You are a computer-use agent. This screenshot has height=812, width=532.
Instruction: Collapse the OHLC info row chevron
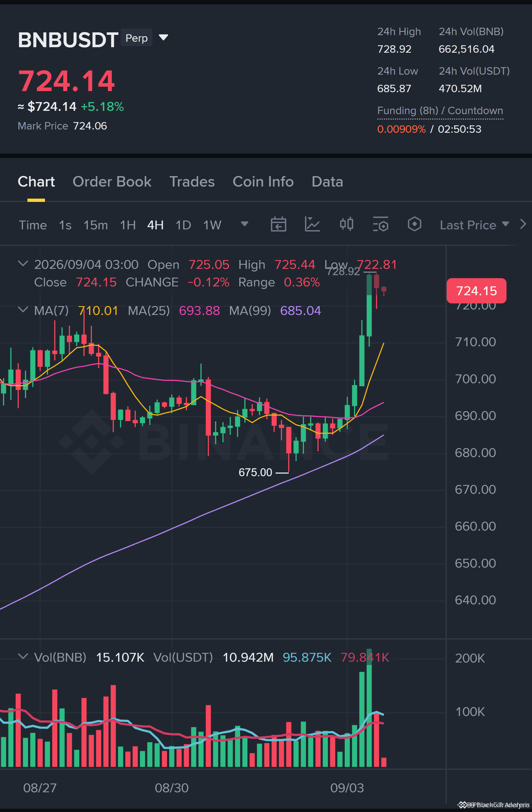coord(22,264)
